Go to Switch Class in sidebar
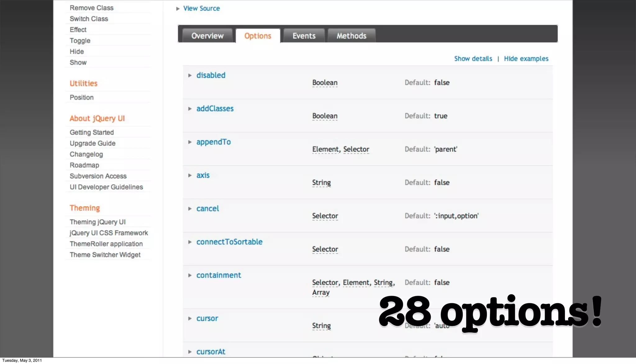636x364 pixels. tap(89, 19)
